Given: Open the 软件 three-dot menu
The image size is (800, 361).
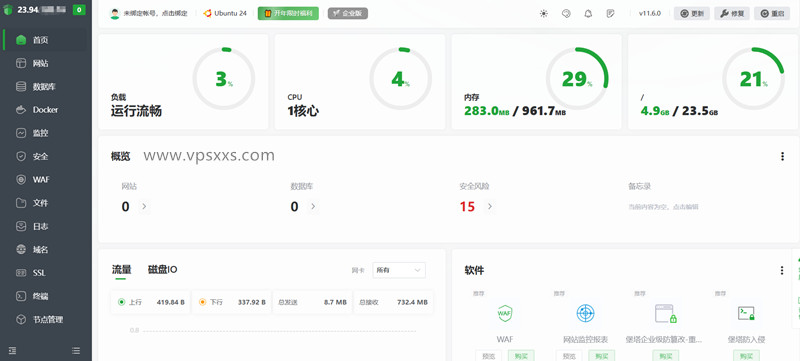Looking at the screenshot, I should [782, 271].
